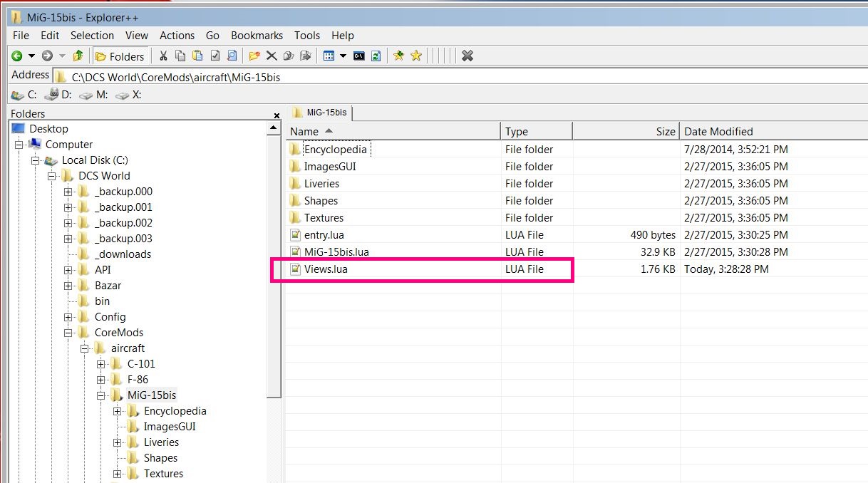Create a new folder via toolbar
Image resolution: width=868 pixels, height=483 pixels.
coord(254,56)
